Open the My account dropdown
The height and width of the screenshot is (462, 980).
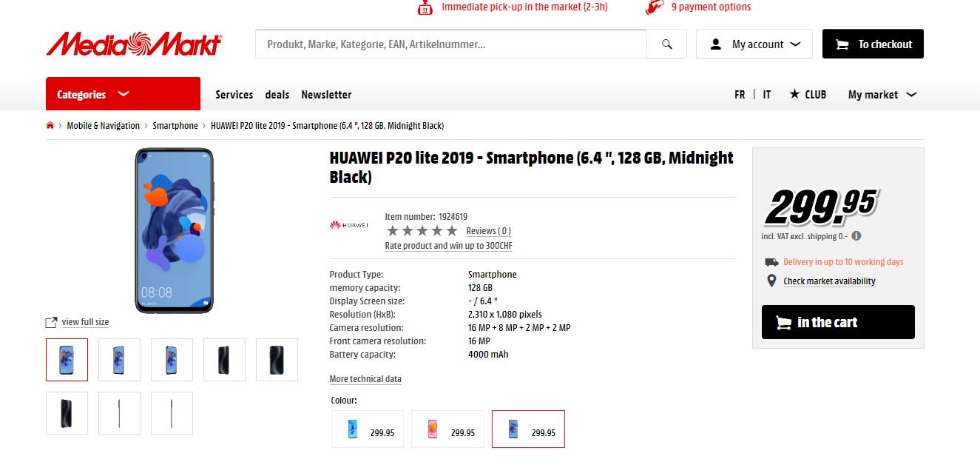pyautogui.click(x=754, y=44)
